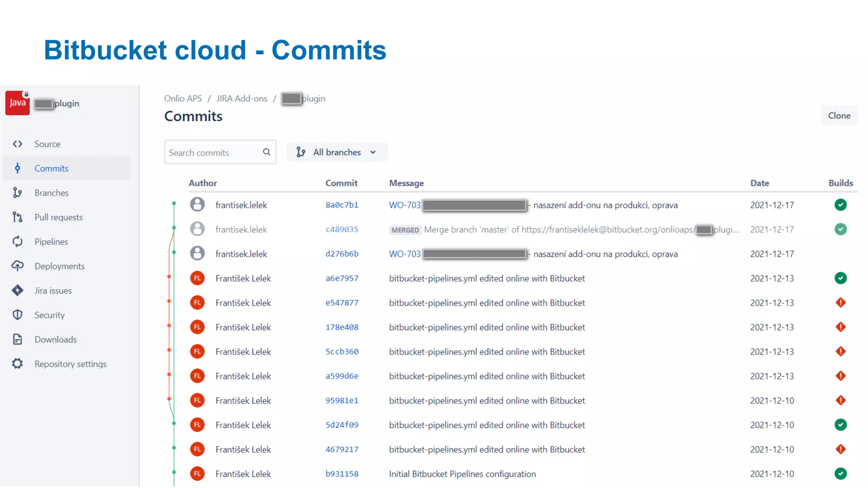Click the Security shield icon

(17, 315)
